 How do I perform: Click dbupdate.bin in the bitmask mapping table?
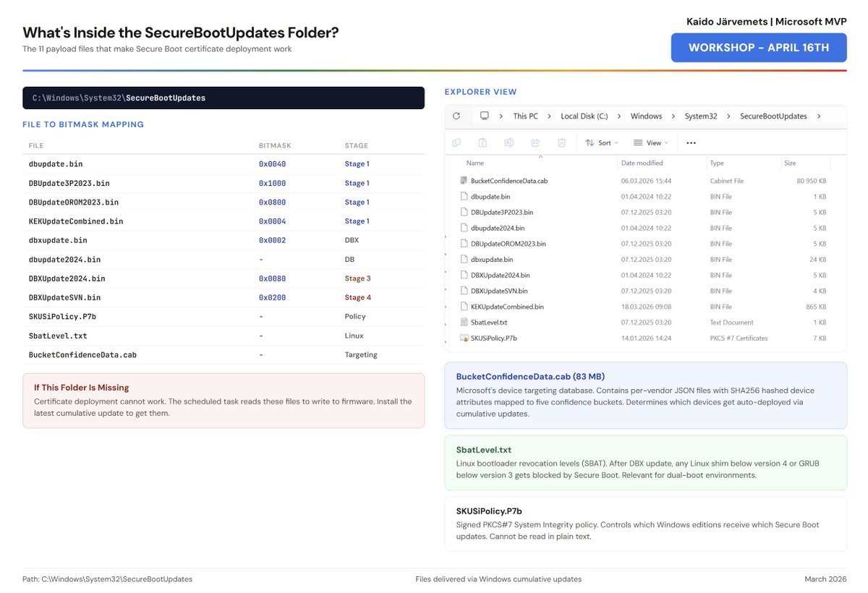tap(56, 164)
